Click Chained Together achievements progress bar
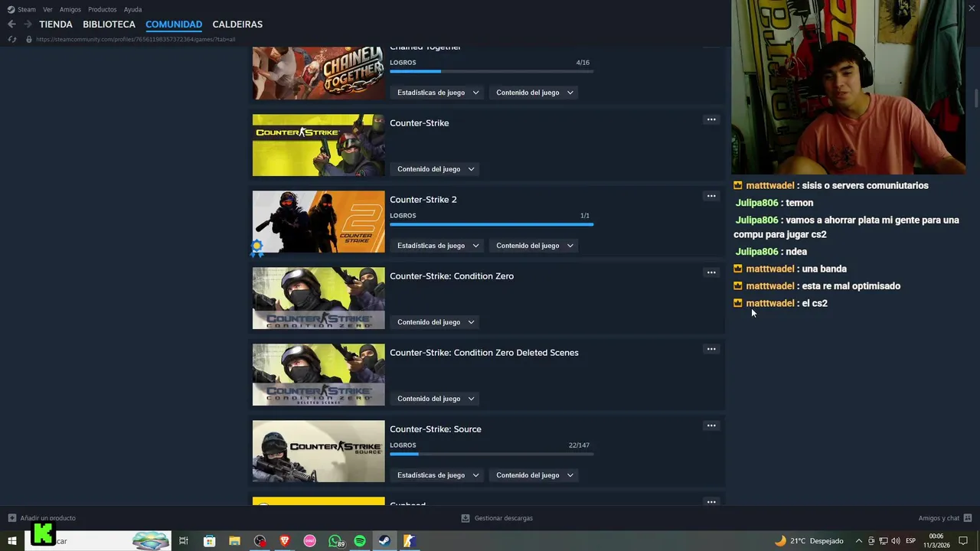This screenshot has height=551, width=980. tap(492, 71)
